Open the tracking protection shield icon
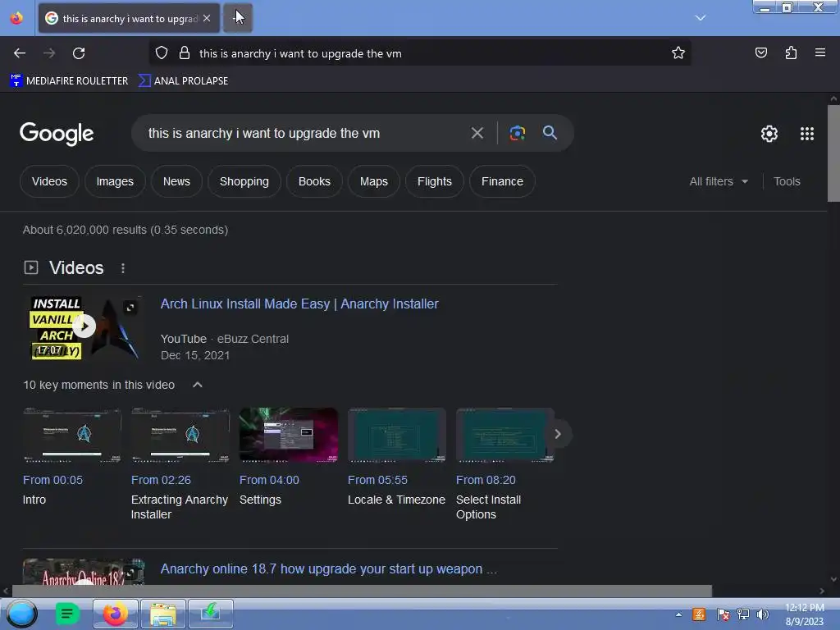This screenshot has width=840, height=630. click(x=162, y=53)
